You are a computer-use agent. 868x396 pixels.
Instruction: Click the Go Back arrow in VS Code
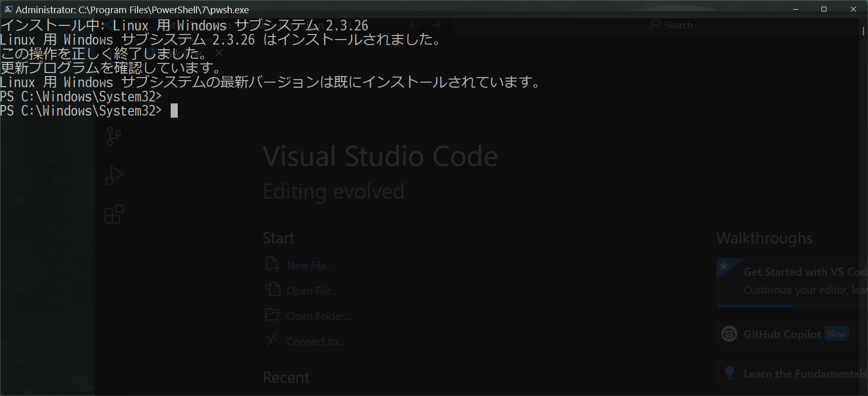[x=415, y=25]
